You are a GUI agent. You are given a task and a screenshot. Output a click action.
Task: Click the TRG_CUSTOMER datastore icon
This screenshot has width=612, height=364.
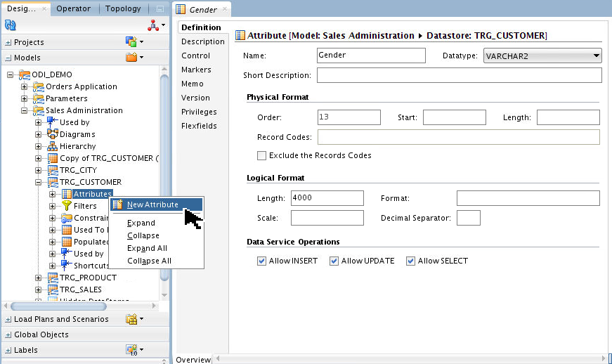(x=52, y=182)
